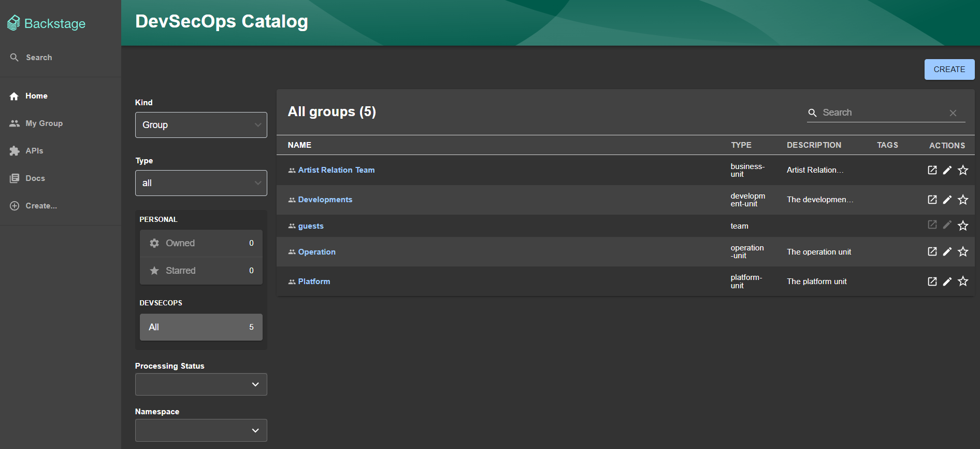Open view icon for Platform group
Screen dimensions: 980x449
932,282
